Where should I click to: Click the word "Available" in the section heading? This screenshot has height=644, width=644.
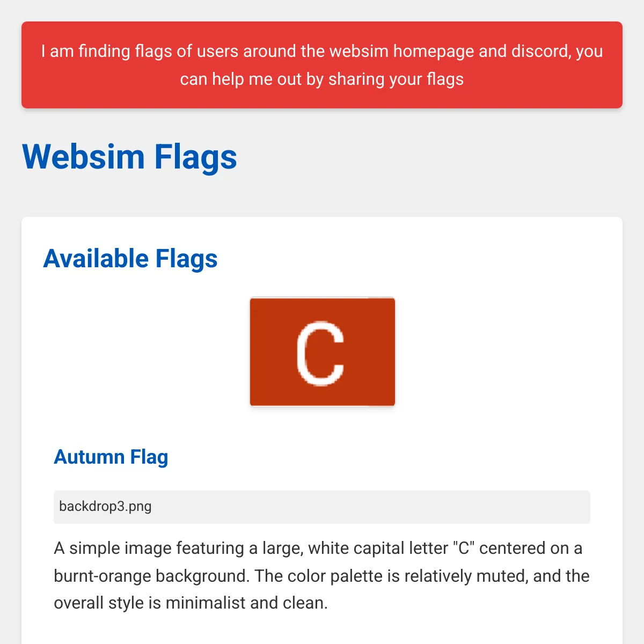coord(96,259)
